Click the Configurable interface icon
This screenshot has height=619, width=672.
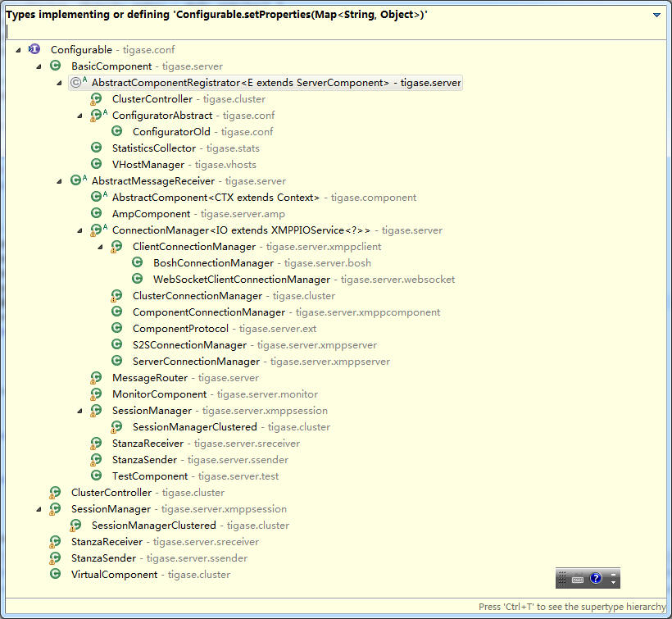tap(34, 50)
